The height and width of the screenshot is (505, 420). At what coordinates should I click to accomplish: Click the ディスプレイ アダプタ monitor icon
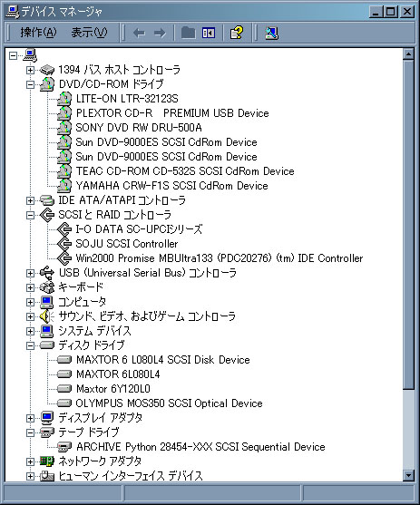[47, 418]
